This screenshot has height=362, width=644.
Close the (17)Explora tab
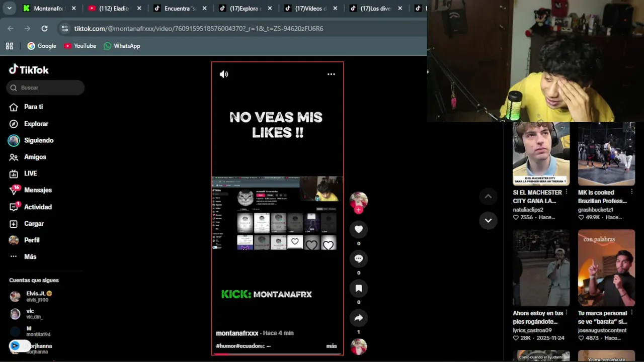(270, 8)
